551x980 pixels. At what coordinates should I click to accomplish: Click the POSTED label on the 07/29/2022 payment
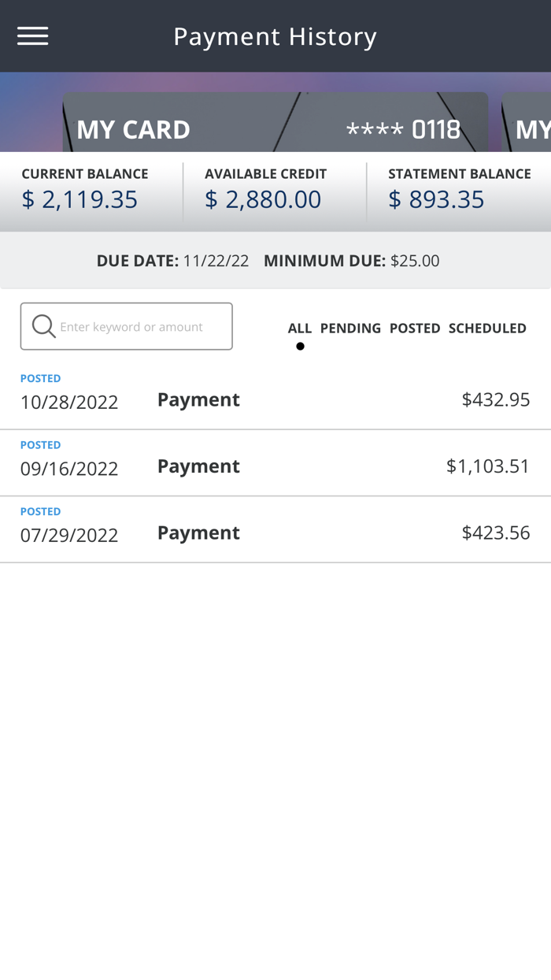(40, 511)
